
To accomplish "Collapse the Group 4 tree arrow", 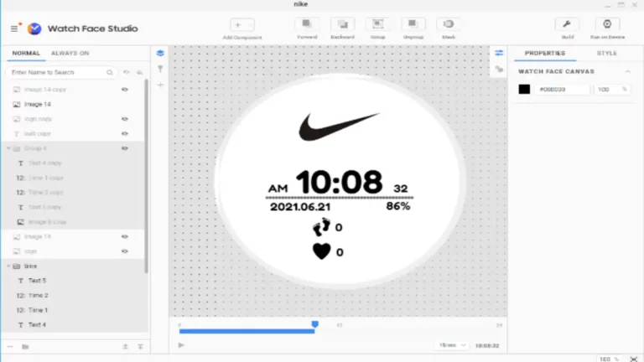I will (8, 148).
